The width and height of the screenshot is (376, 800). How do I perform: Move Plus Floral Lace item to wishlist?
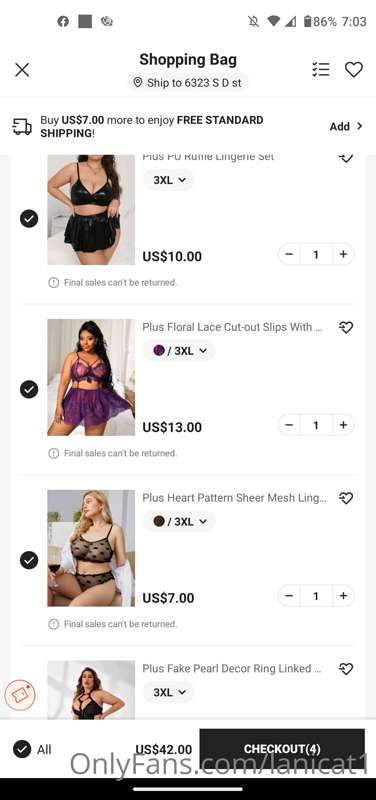point(346,328)
